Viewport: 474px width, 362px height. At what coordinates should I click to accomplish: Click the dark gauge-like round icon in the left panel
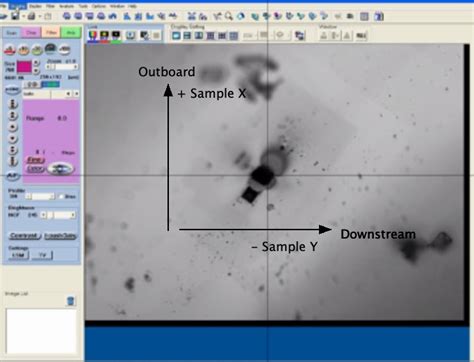(51, 49)
